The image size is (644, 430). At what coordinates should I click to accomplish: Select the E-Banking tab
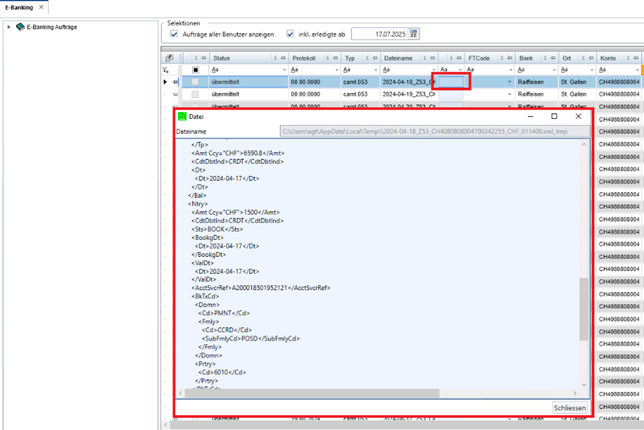(x=19, y=7)
